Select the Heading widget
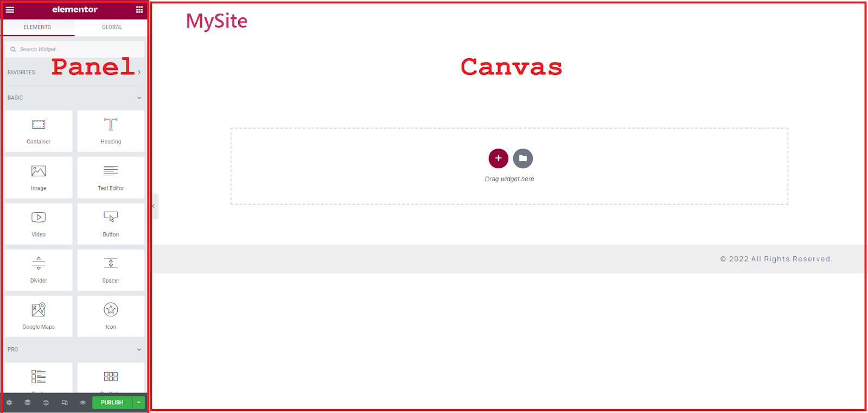Screen dimensions: 868x413 click(111, 131)
